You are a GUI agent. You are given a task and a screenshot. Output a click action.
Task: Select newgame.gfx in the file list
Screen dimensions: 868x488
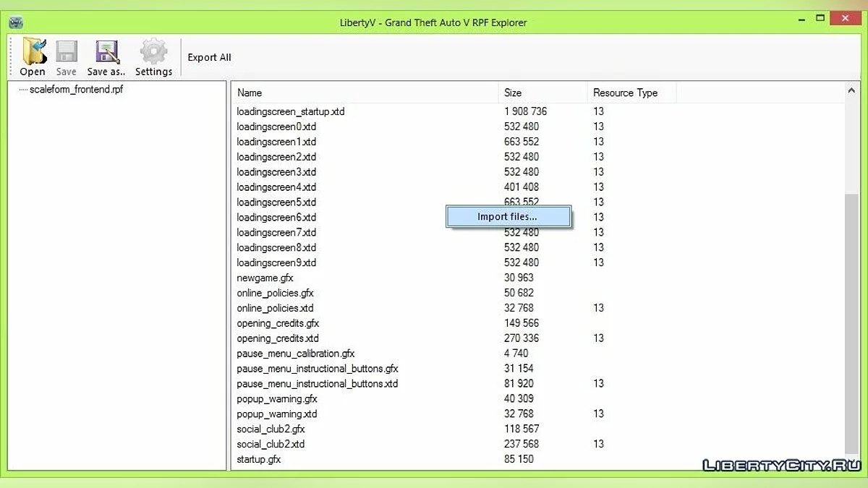point(265,278)
